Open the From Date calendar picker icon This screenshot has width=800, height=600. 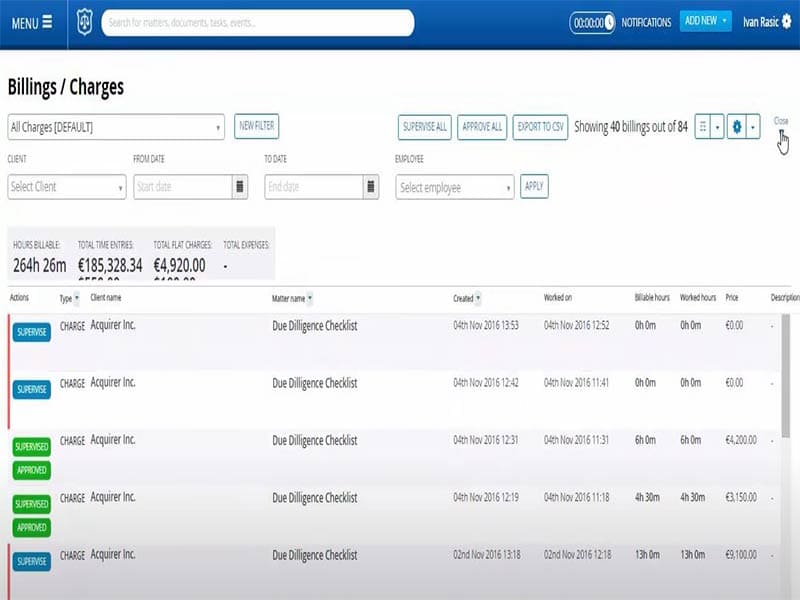click(x=240, y=187)
